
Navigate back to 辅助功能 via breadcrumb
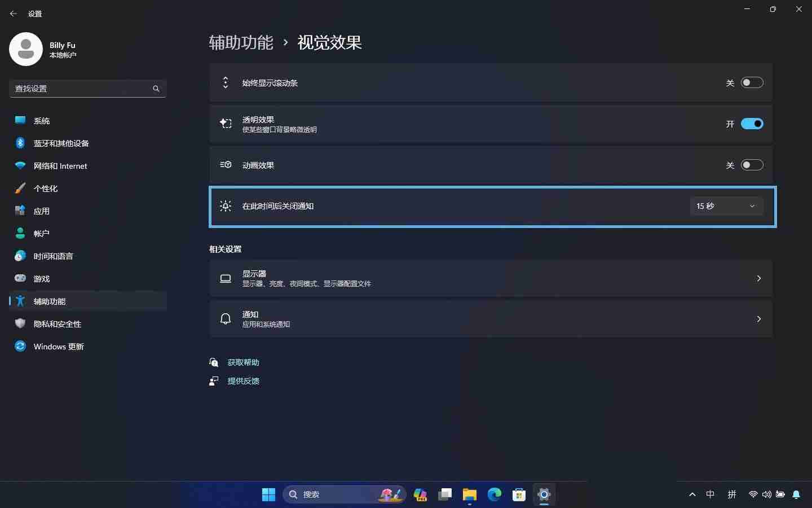240,42
